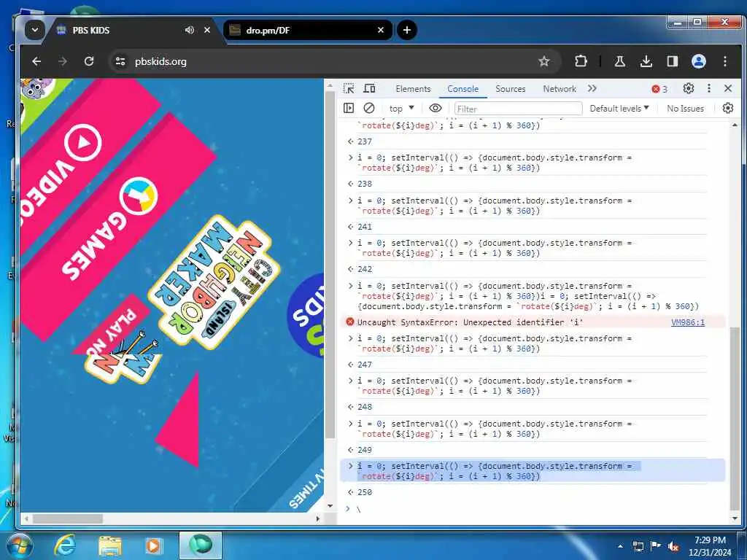Open console settings gear icon
This screenshot has width=747, height=560.
click(728, 108)
